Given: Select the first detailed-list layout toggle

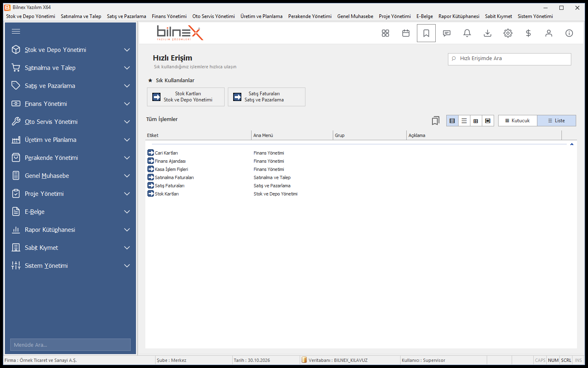Looking at the screenshot, I should 452,121.
